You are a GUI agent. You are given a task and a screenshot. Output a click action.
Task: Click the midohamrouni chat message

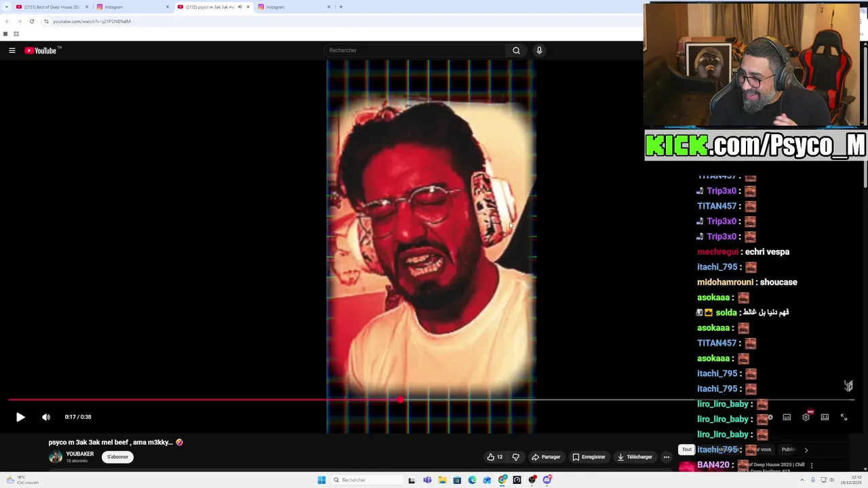[x=747, y=282]
